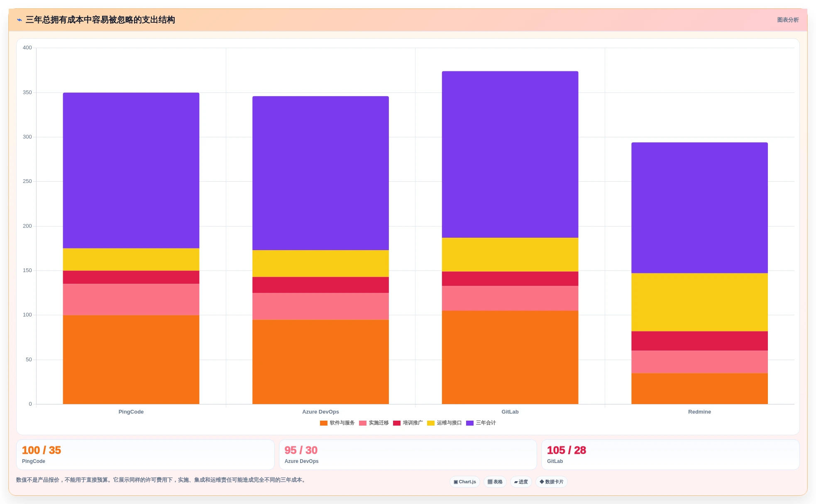Toggle the 软件与服务 legend swatch

pos(324,423)
